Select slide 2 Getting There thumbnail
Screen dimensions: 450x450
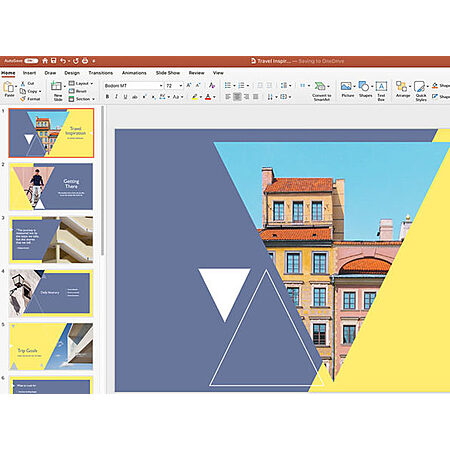click(51, 187)
